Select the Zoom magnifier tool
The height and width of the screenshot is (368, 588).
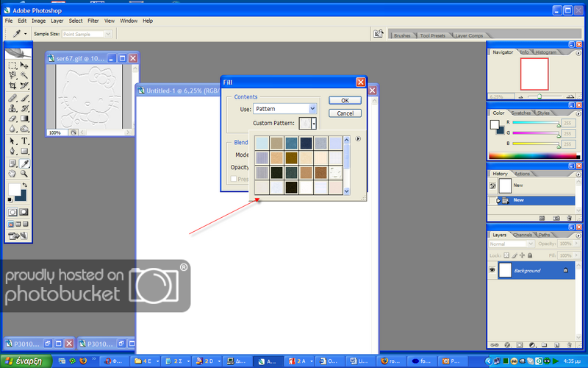point(24,174)
